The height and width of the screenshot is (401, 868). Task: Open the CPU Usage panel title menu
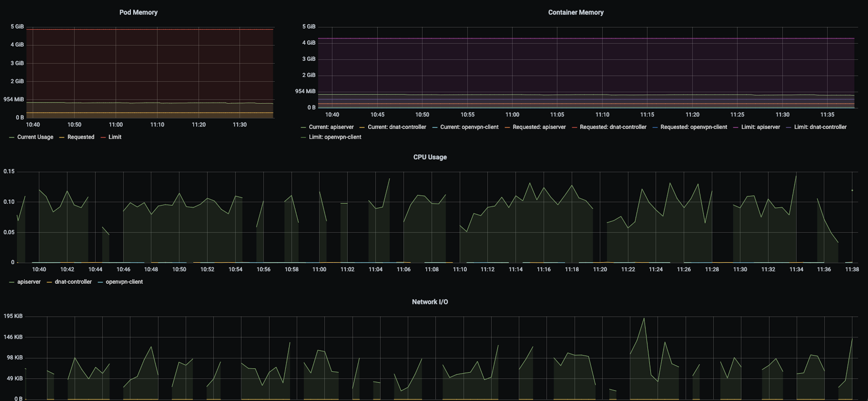coord(430,157)
